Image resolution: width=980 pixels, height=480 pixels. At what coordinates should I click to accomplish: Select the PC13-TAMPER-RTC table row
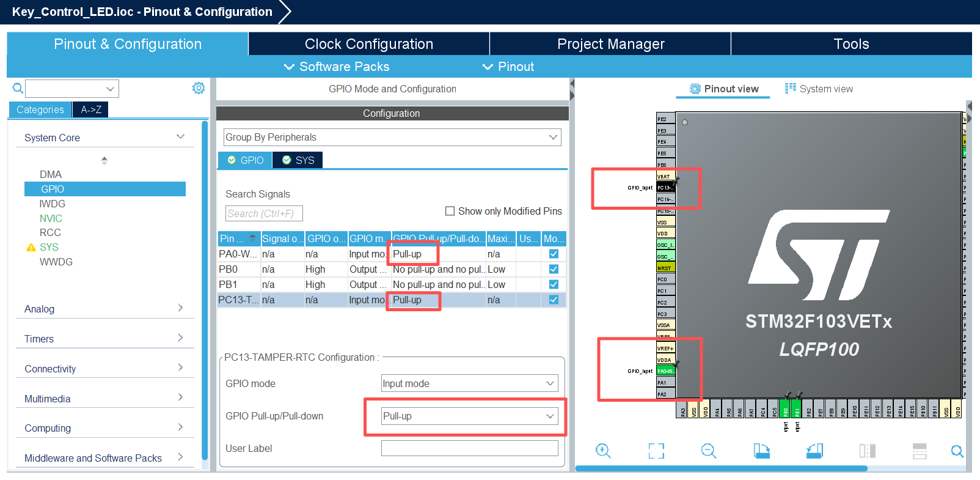pyautogui.click(x=392, y=300)
